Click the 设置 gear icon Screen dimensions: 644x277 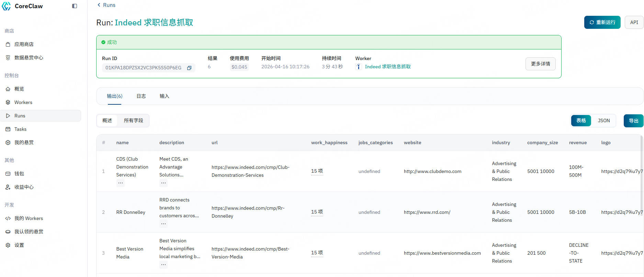pos(8,245)
